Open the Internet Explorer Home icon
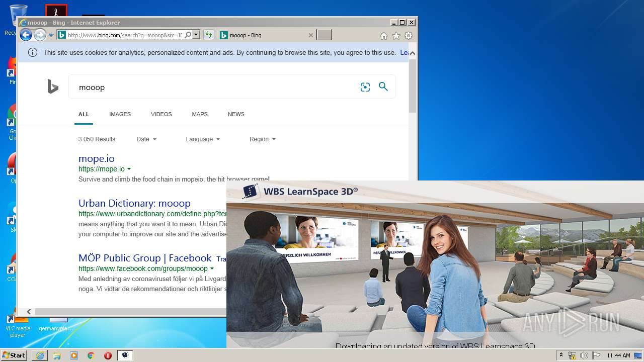The width and height of the screenshot is (644, 362). [384, 36]
